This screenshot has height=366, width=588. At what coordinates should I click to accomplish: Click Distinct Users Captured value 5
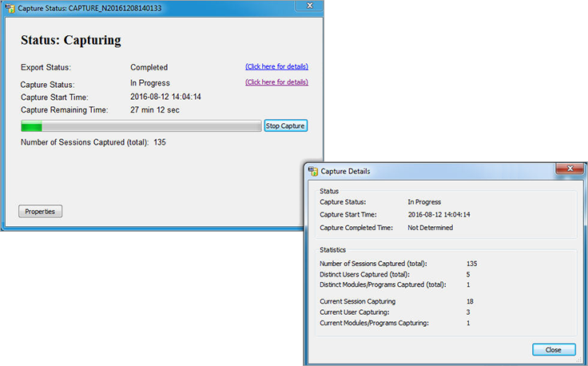468,275
